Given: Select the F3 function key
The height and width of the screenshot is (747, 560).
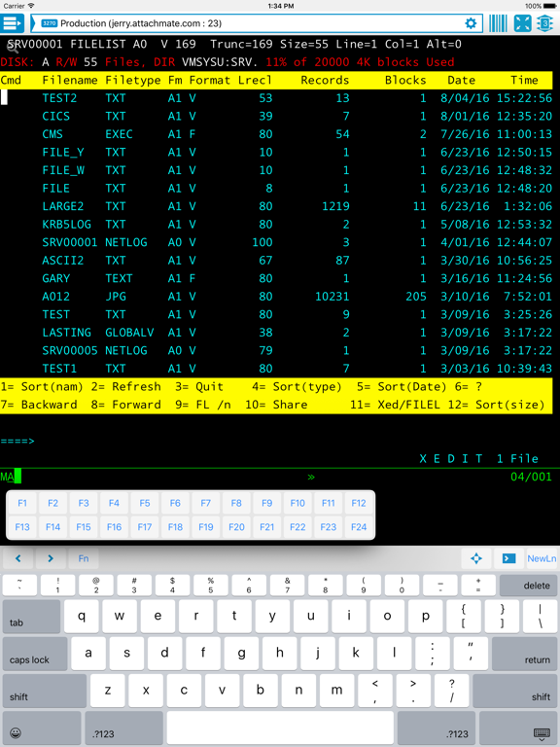Looking at the screenshot, I should [84, 503].
